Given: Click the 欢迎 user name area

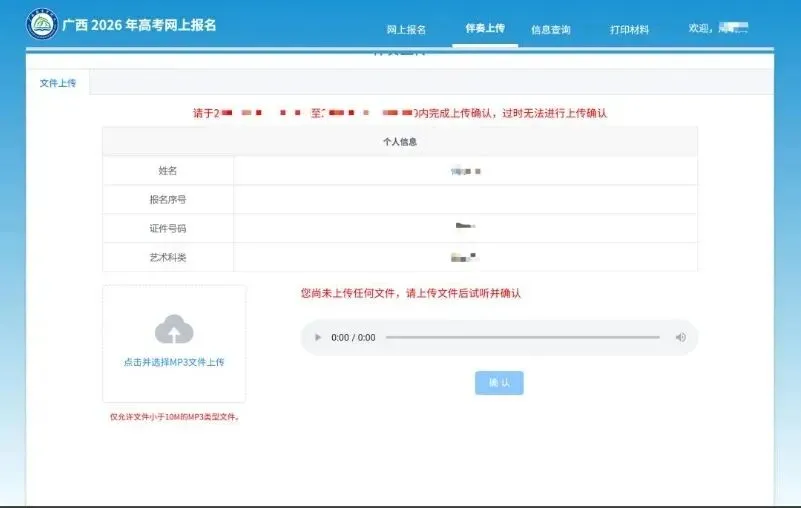Looking at the screenshot, I should (718, 28).
